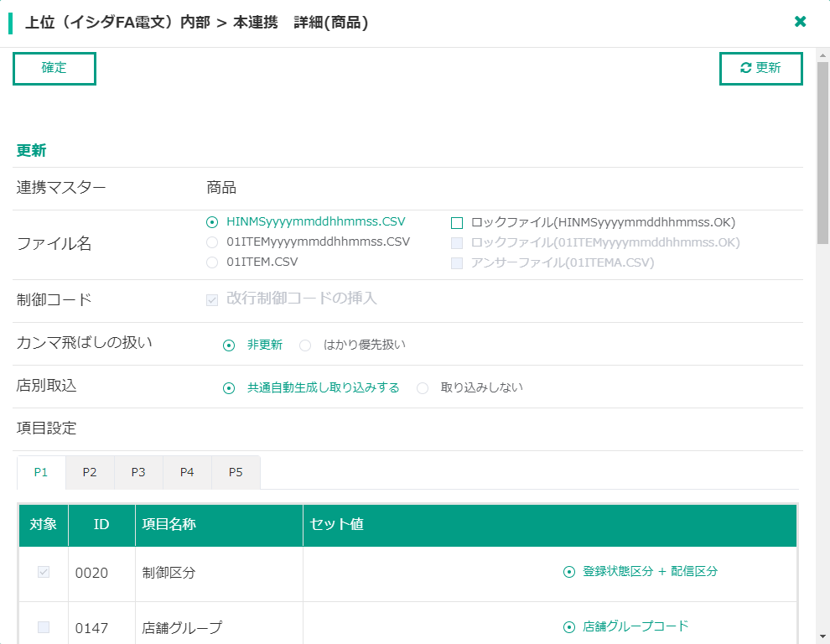830x644 pixels.
Task: Click the vertical scrollbar thumb
Action: click(x=822, y=153)
